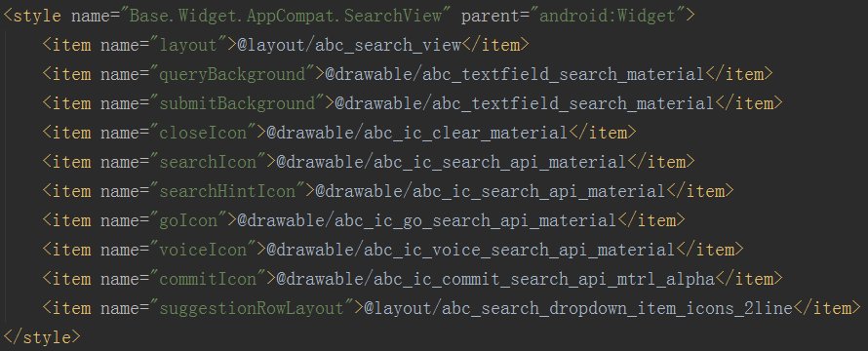This screenshot has height=351, width=868.
Task: Click the style name Base.Widget.AppCompat.SearchView
Action: tap(286, 16)
